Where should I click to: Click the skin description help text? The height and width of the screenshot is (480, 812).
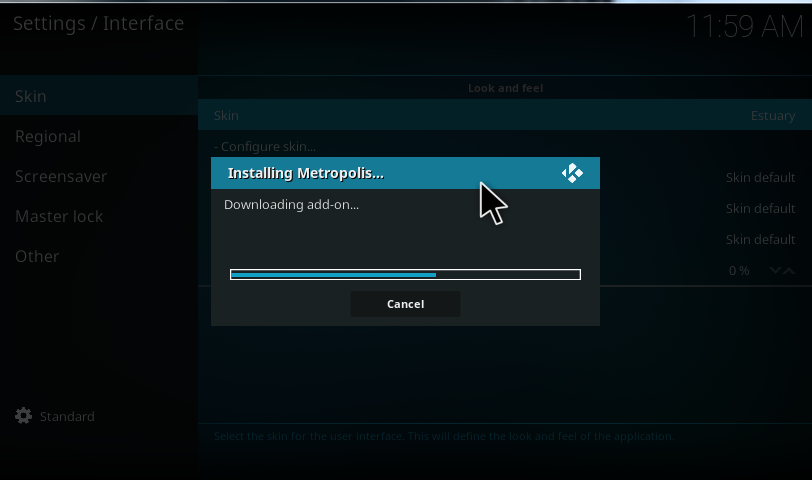click(x=444, y=436)
